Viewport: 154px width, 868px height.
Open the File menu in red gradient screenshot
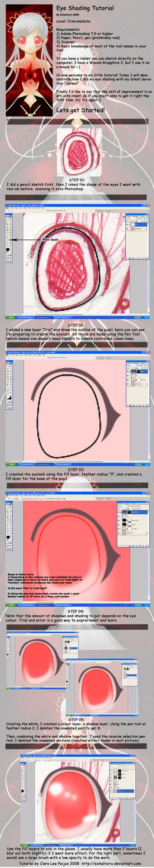9,496
